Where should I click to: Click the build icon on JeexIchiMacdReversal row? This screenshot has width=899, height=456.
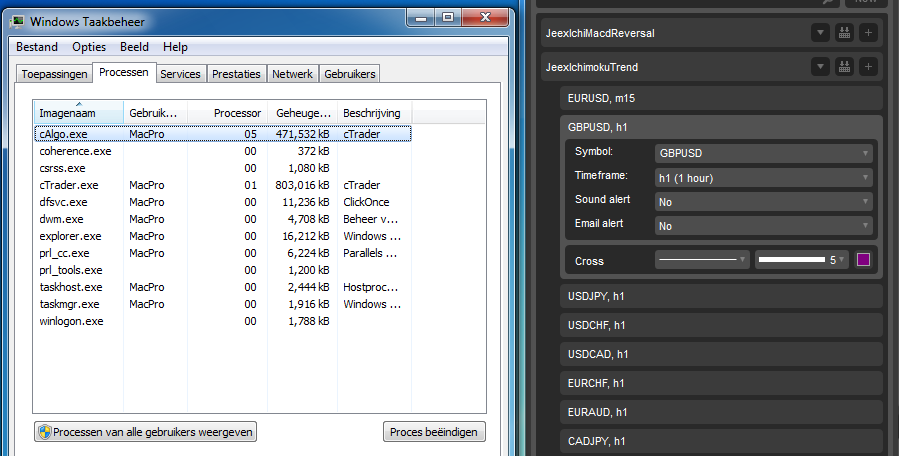coord(844,33)
